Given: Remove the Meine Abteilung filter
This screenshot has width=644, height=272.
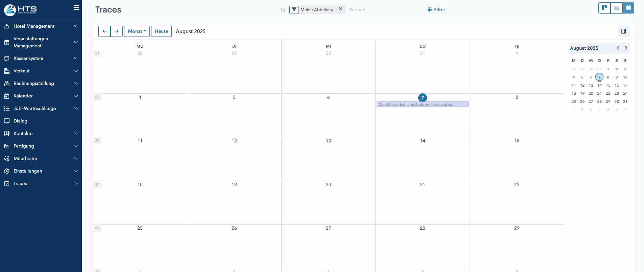Looking at the screenshot, I should (x=340, y=9).
